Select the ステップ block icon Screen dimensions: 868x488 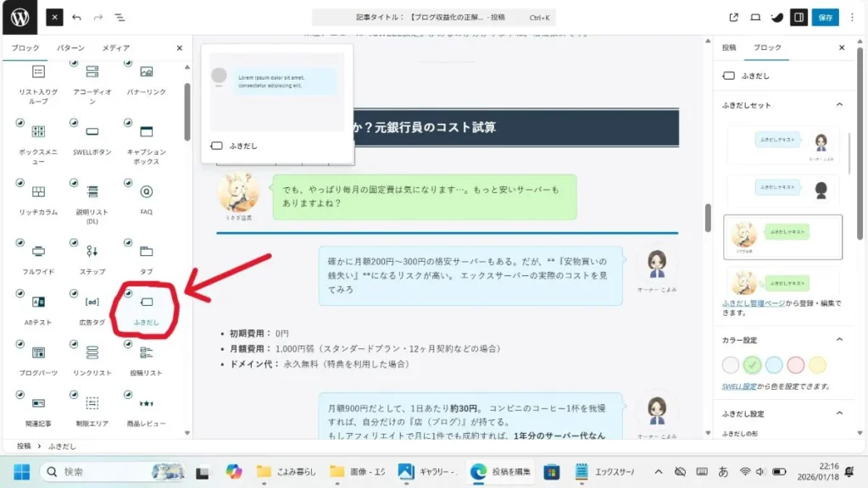(x=91, y=252)
